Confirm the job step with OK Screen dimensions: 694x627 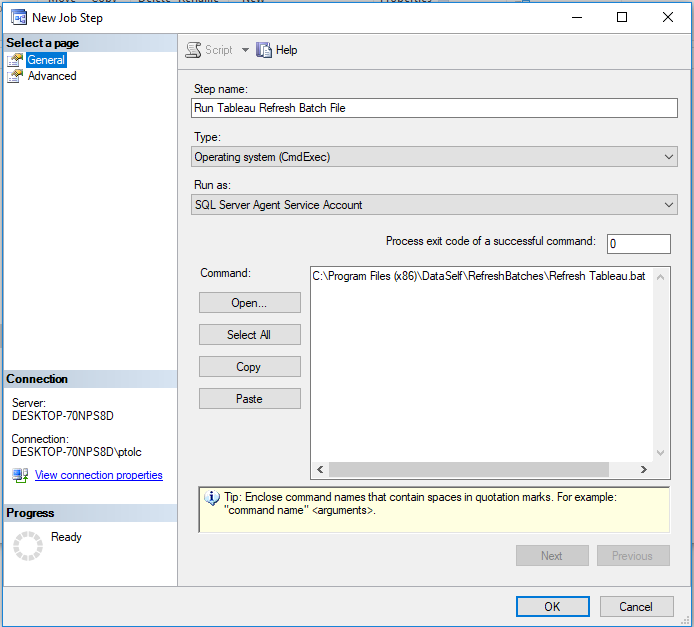pyautogui.click(x=552, y=606)
